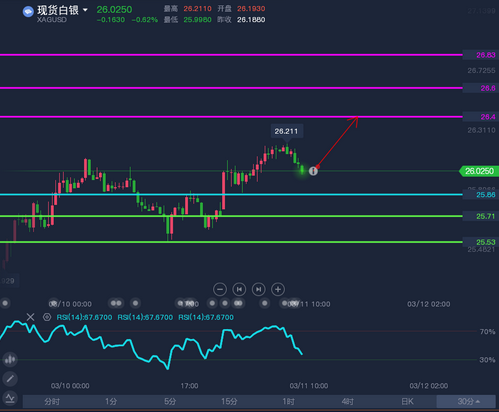Select the 日K timeframe tab

(x=407, y=401)
